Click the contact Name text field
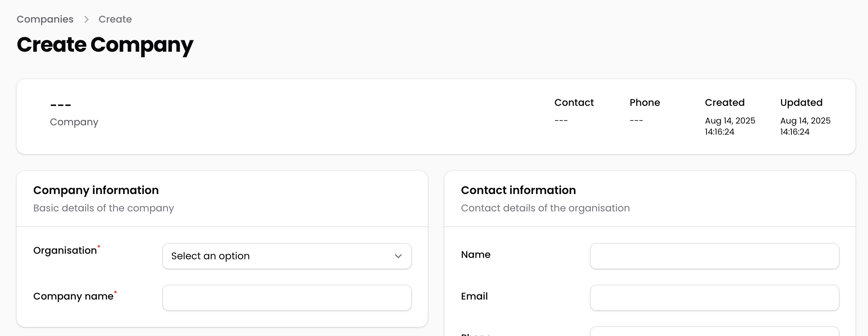Screen dimensions: 868x336 (x=714, y=256)
